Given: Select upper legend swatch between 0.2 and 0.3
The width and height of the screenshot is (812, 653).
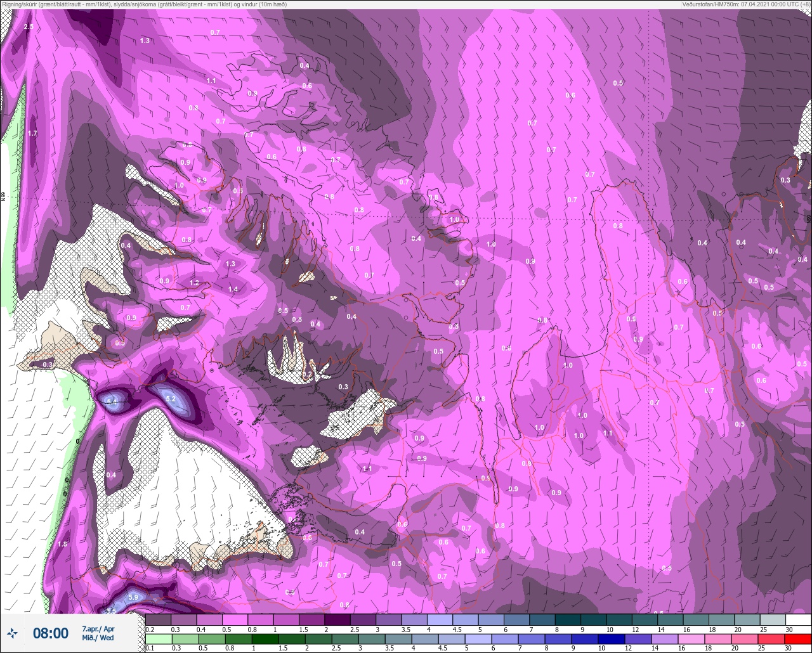Looking at the screenshot, I should pos(158,619).
